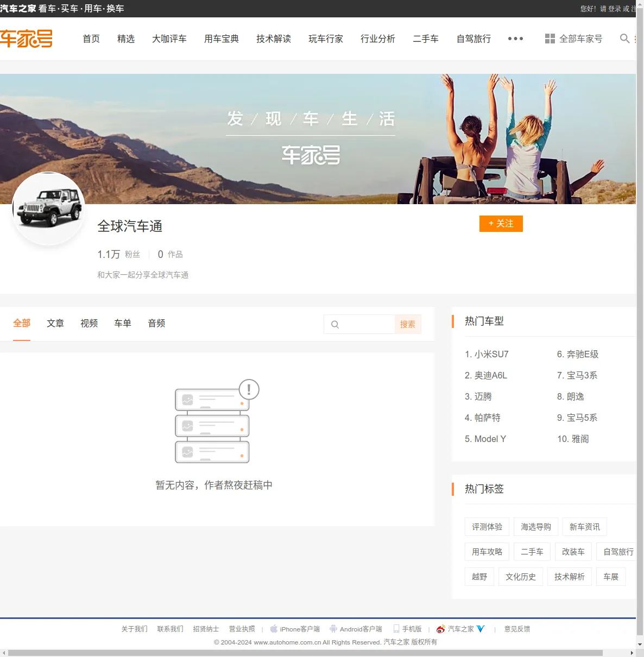
Task: Click the iPhone客户端 Apple icon
Action: coord(274,629)
